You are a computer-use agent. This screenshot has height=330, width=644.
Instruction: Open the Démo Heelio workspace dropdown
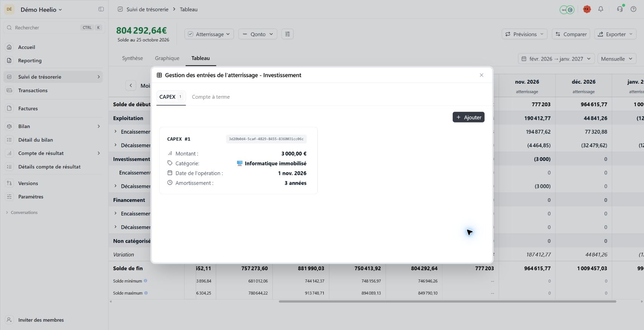click(x=41, y=9)
